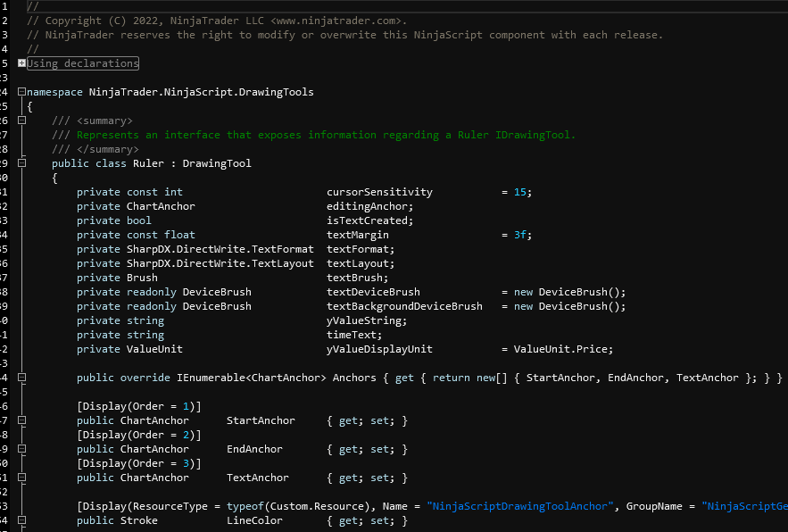788x532 pixels.
Task: Click the 3f float literal
Action: coord(519,235)
